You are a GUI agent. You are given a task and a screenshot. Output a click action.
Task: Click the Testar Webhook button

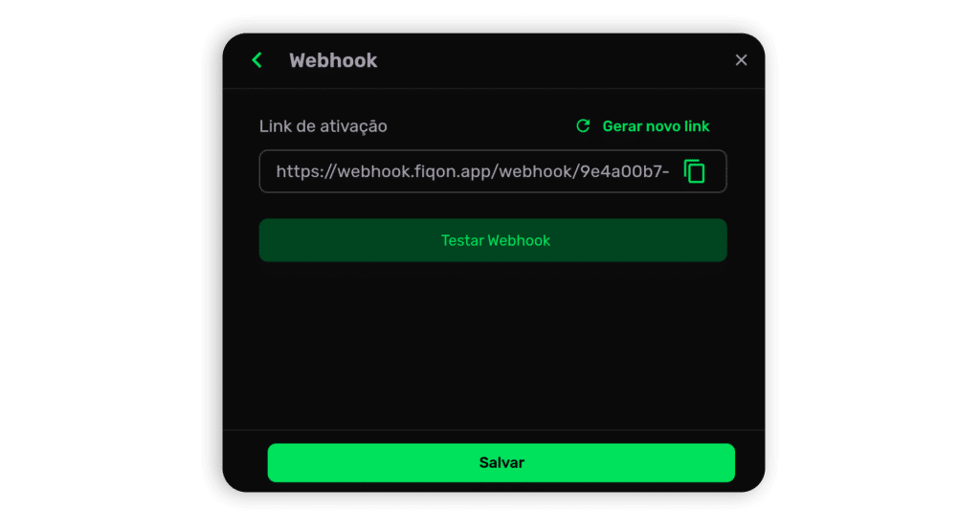493,240
